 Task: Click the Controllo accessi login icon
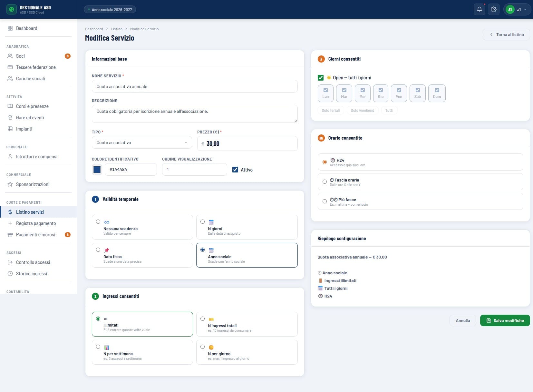pos(10,262)
